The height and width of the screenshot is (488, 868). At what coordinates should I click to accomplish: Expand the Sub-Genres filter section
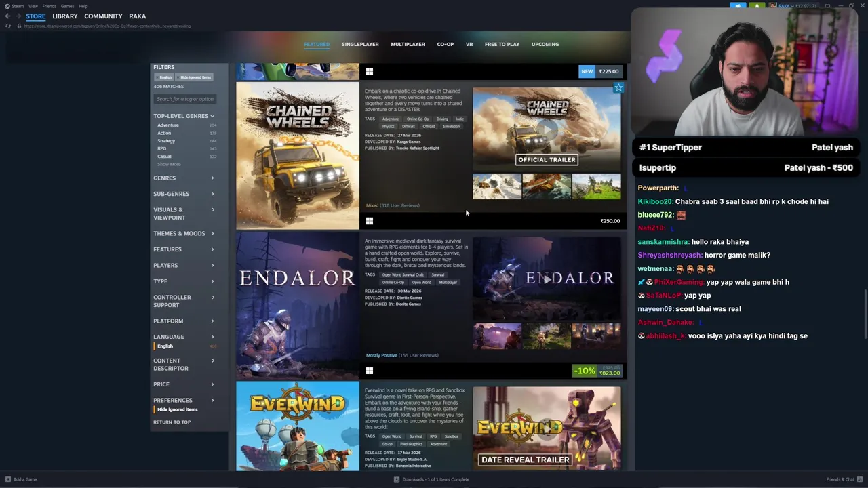pos(184,194)
